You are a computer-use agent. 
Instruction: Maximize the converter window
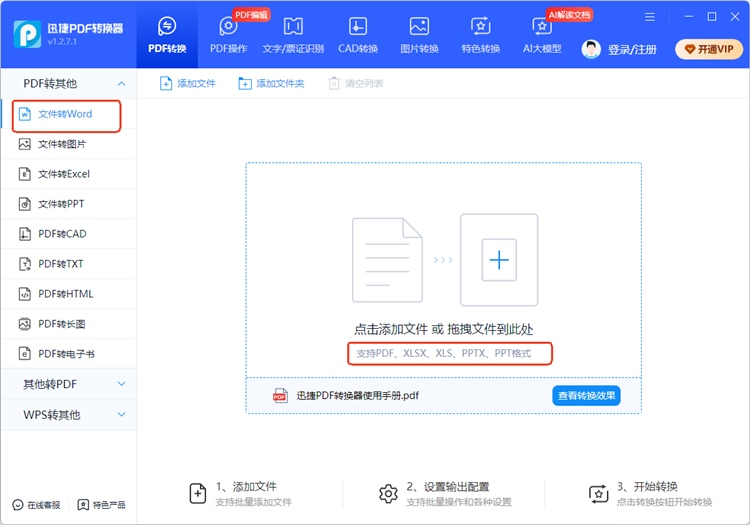[x=712, y=17]
